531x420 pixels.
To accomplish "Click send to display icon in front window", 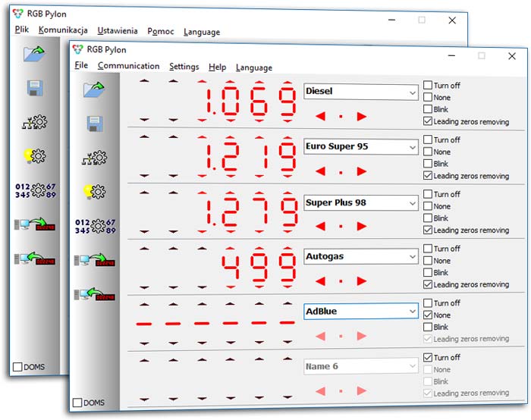I will [95, 260].
